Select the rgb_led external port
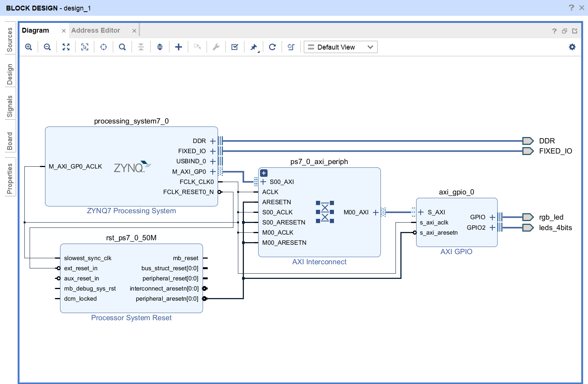This screenshot has width=588, height=384. click(x=528, y=217)
